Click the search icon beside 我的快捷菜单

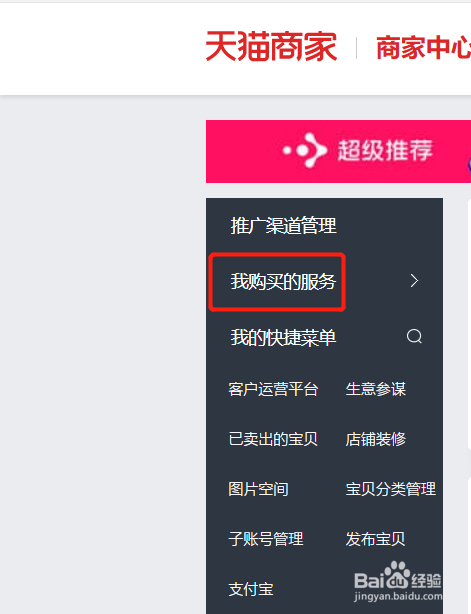click(414, 336)
